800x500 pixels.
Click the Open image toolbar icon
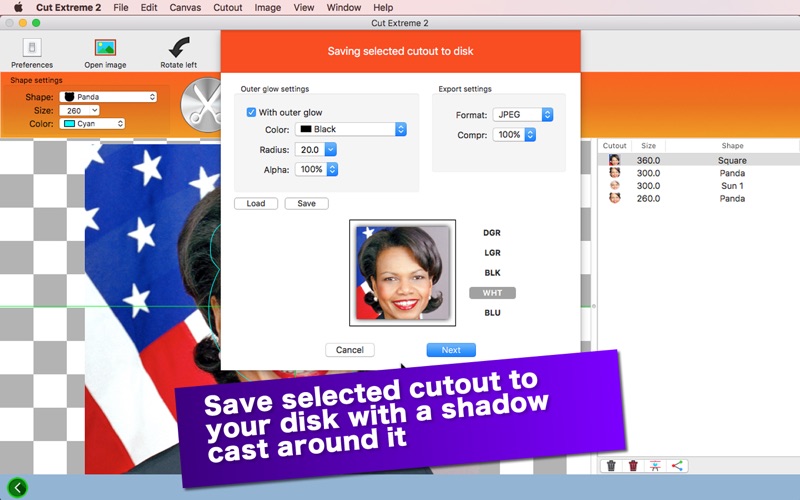105,47
